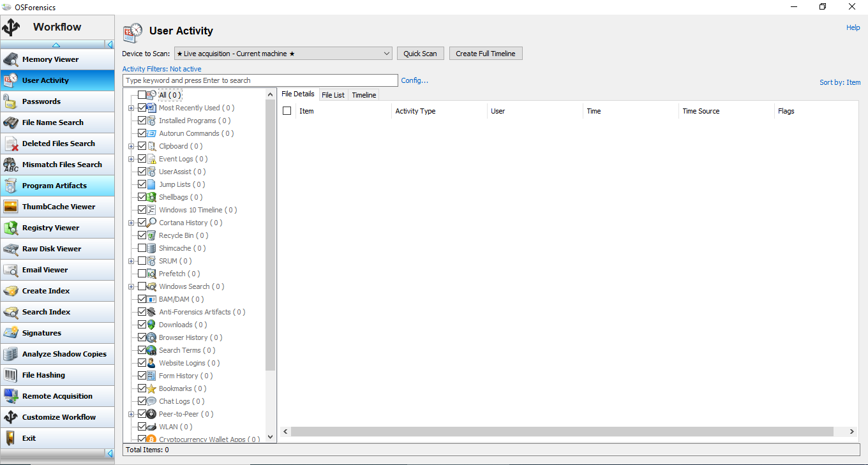Uncheck Autorun Commands checkbox
This screenshot has width=868, height=465.
tap(142, 133)
